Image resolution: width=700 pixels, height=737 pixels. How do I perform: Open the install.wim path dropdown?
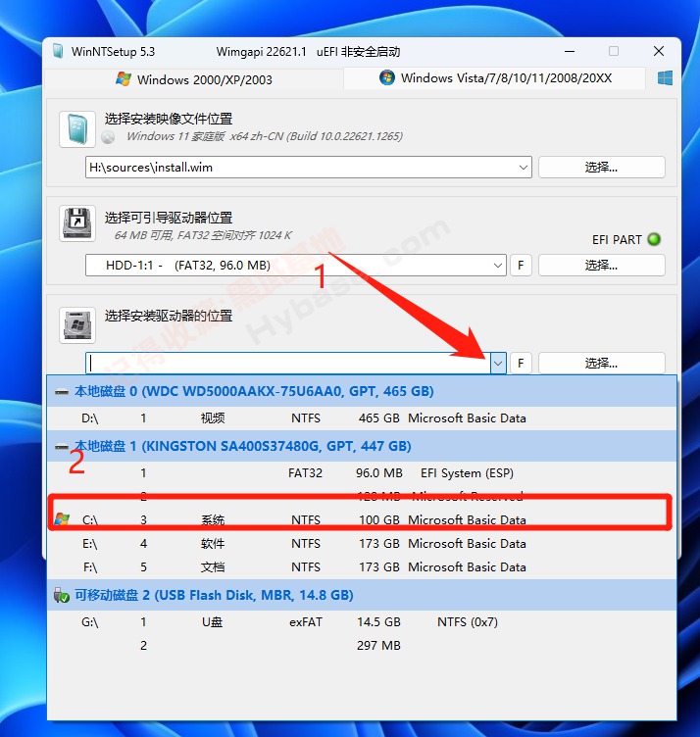tap(523, 168)
